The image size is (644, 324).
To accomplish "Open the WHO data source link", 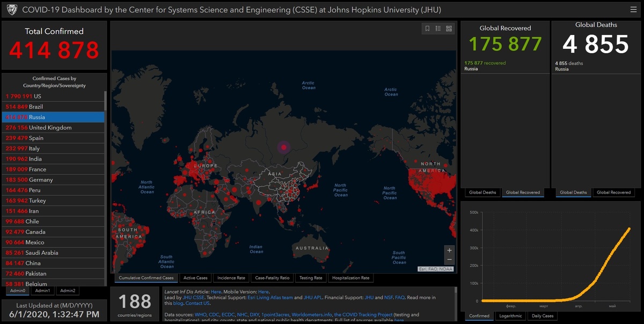I will pyautogui.click(x=200, y=315).
